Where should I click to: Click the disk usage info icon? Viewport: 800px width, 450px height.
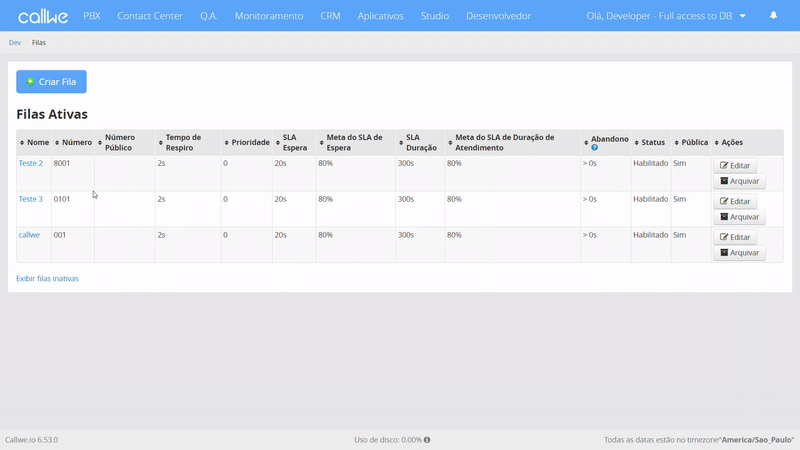[x=427, y=439]
